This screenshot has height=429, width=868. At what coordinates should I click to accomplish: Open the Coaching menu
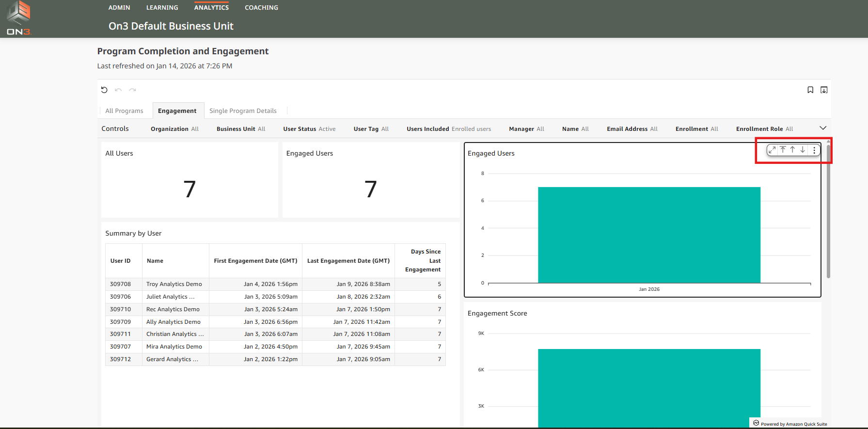[261, 8]
